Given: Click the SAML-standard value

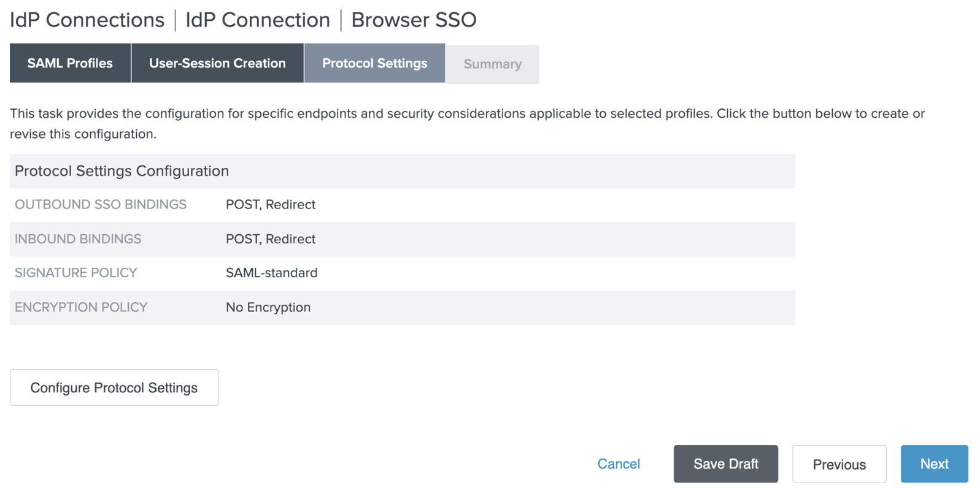Looking at the screenshot, I should click(x=271, y=273).
